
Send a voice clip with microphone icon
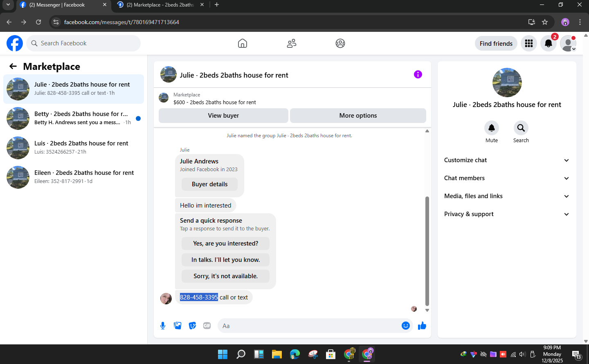pos(163,326)
